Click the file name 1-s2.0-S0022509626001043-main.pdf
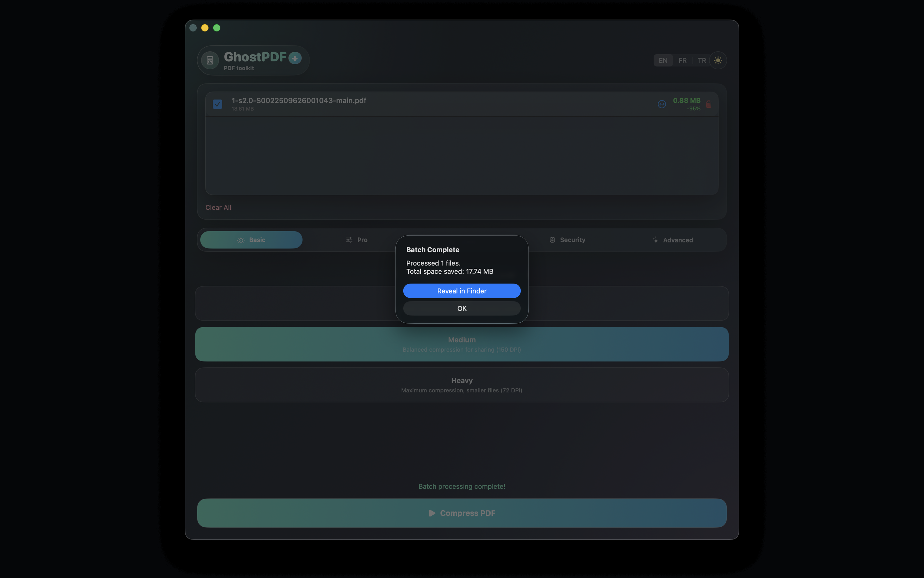924x578 pixels. (x=299, y=101)
